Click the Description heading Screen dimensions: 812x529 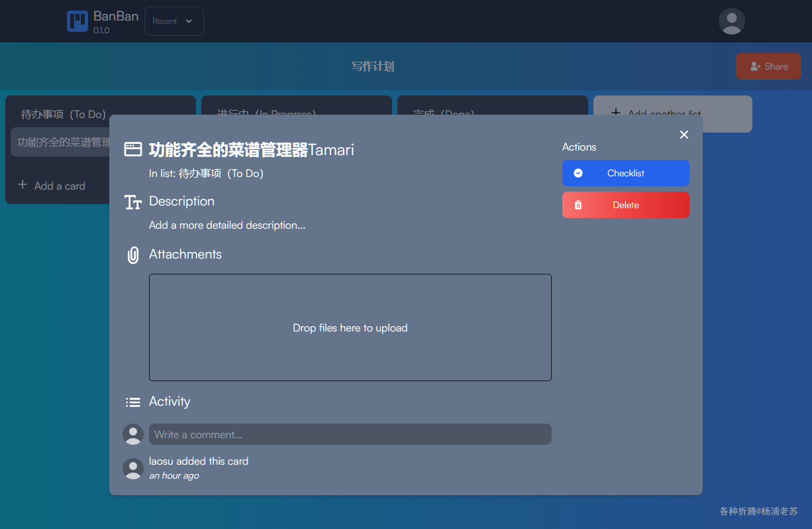tap(181, 202)
